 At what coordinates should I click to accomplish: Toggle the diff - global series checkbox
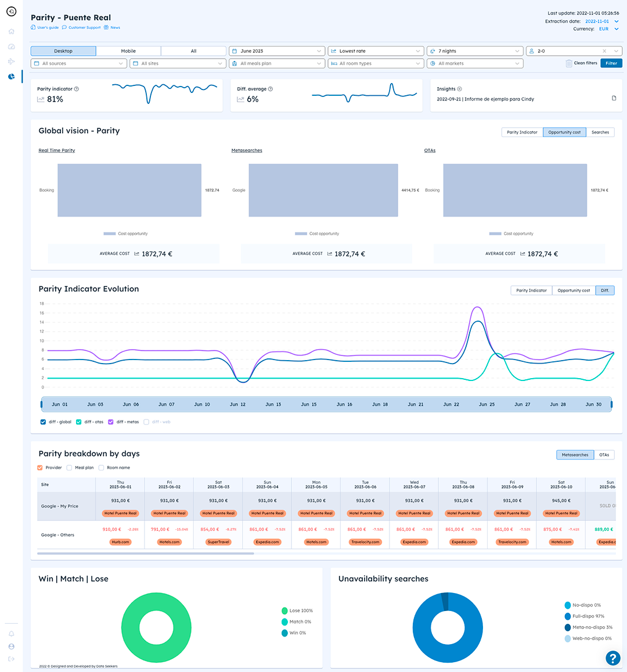click(43, 422)
